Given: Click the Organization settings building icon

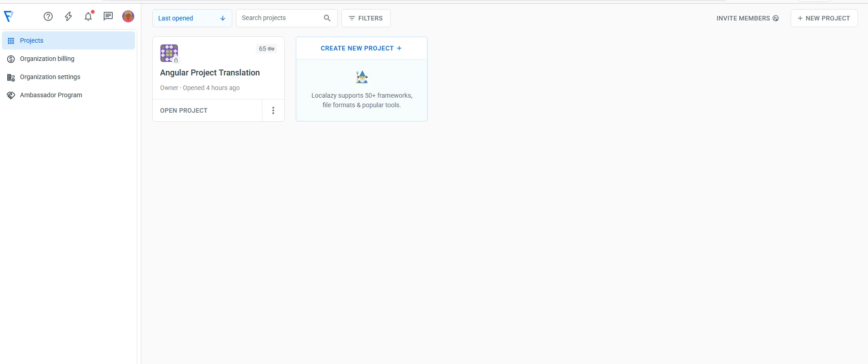Looking at the screenshot, I should pyautogui.click(x=11, y=77).
